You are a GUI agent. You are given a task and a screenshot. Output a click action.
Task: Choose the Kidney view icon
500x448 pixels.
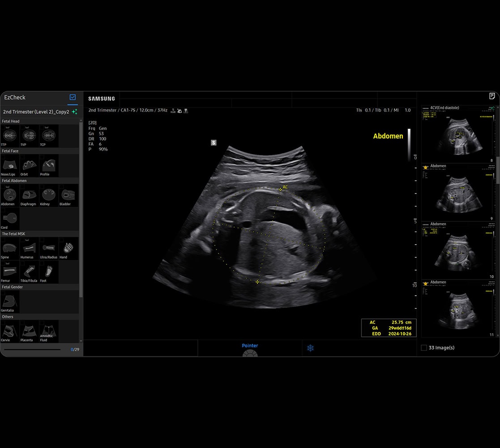click(x=48, y=195)
